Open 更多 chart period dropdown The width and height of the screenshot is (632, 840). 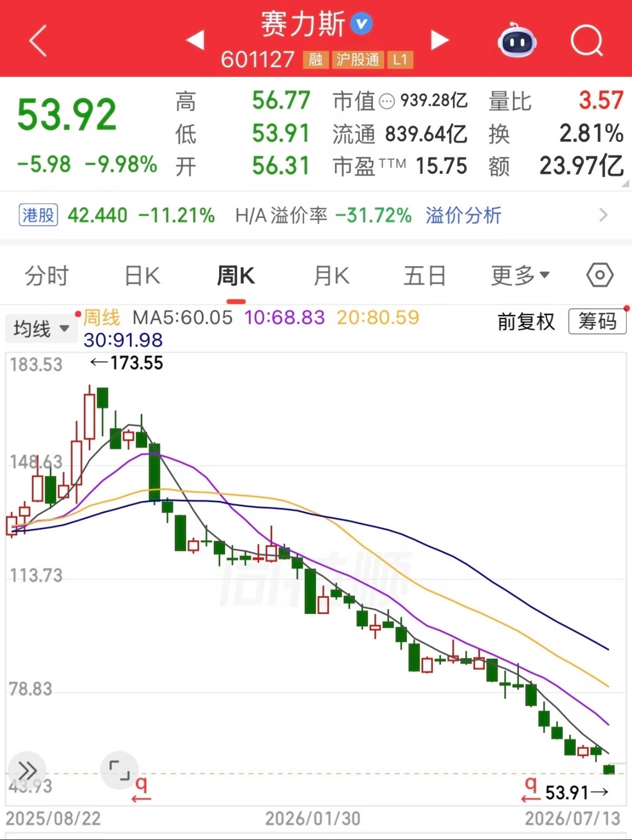click(520, 275)
